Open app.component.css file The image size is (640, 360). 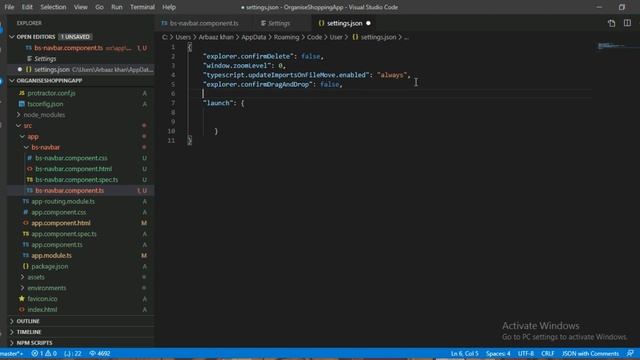coord(59,212)
